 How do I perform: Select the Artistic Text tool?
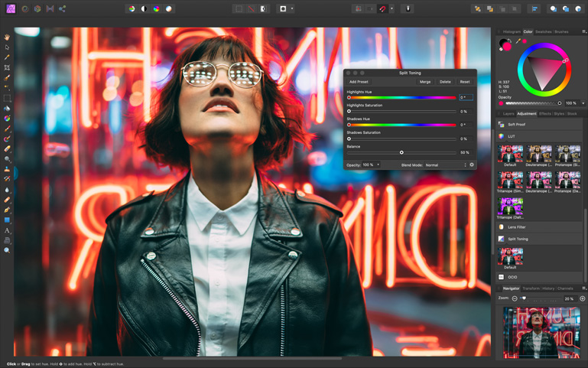point(7,230)
